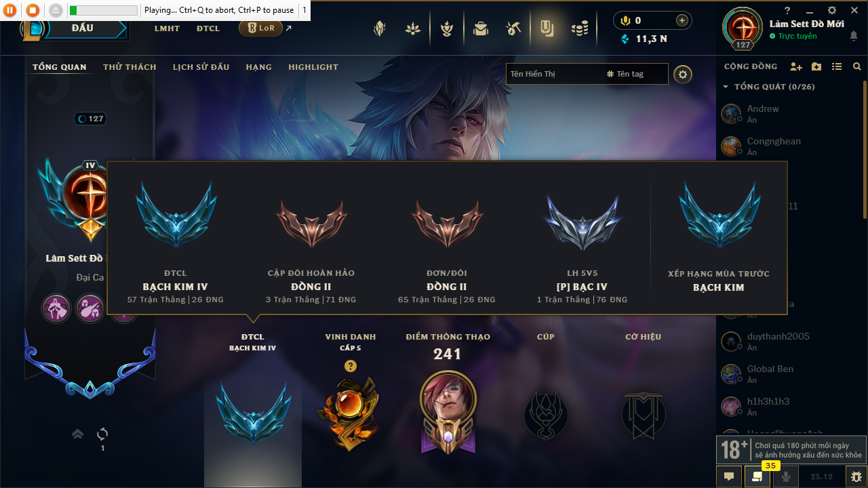This screenshot has height=488, width=868.
Task: Toggle the microphone voice button
Action: (785, 476)
